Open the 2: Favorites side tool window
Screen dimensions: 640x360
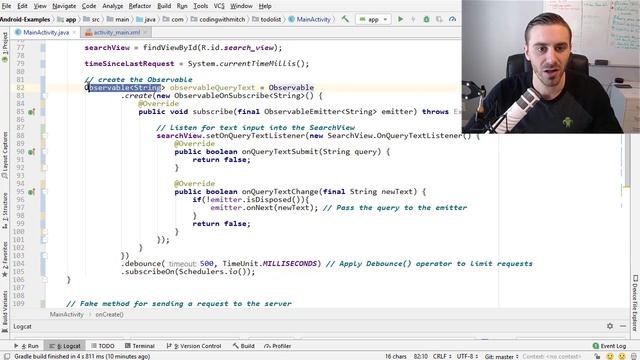pos(5,259)
